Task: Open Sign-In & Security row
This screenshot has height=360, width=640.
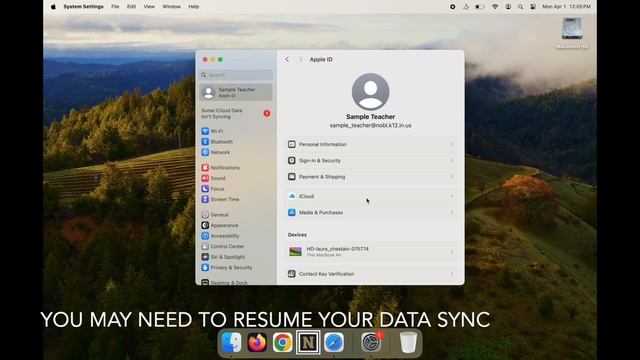Action: tap(371, 161)
